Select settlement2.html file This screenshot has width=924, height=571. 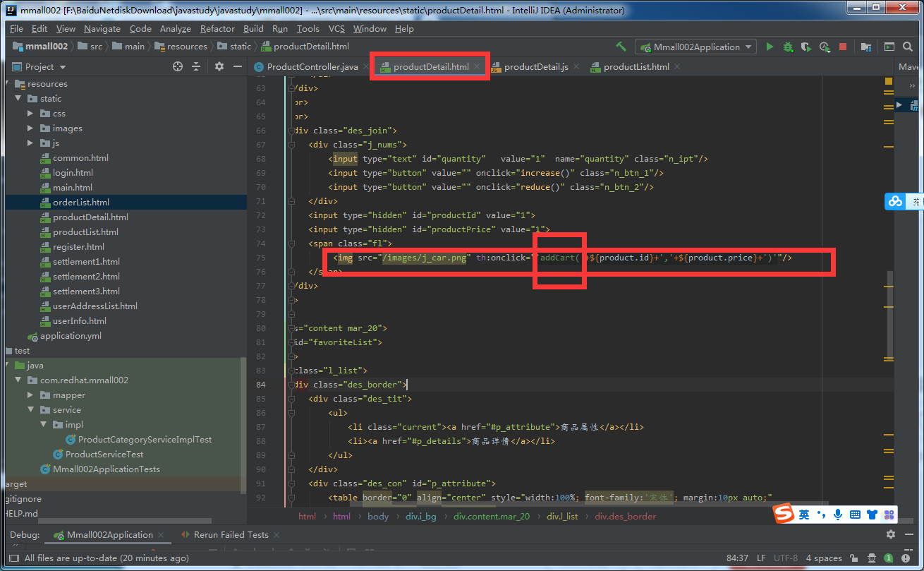click(x=86, y=277)
